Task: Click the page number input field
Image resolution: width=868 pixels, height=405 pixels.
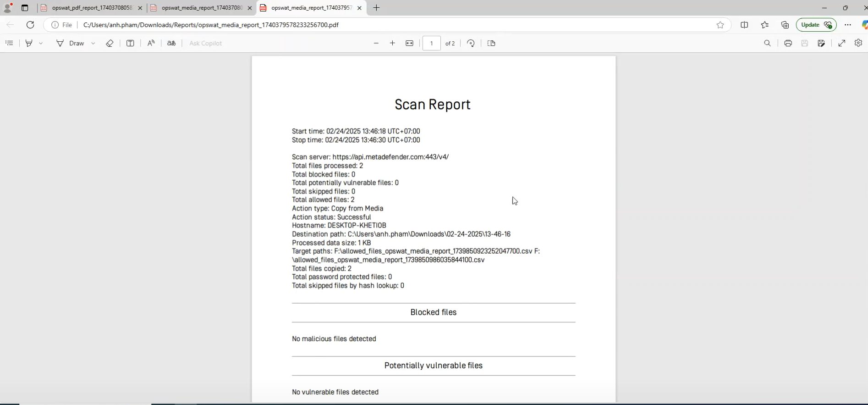Action: click(x=431, y=43)
